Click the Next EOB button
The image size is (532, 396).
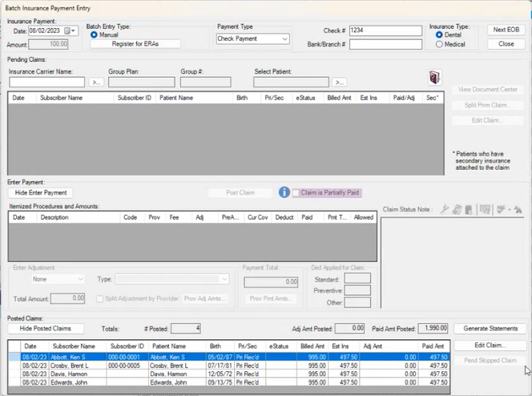(506, 30)
